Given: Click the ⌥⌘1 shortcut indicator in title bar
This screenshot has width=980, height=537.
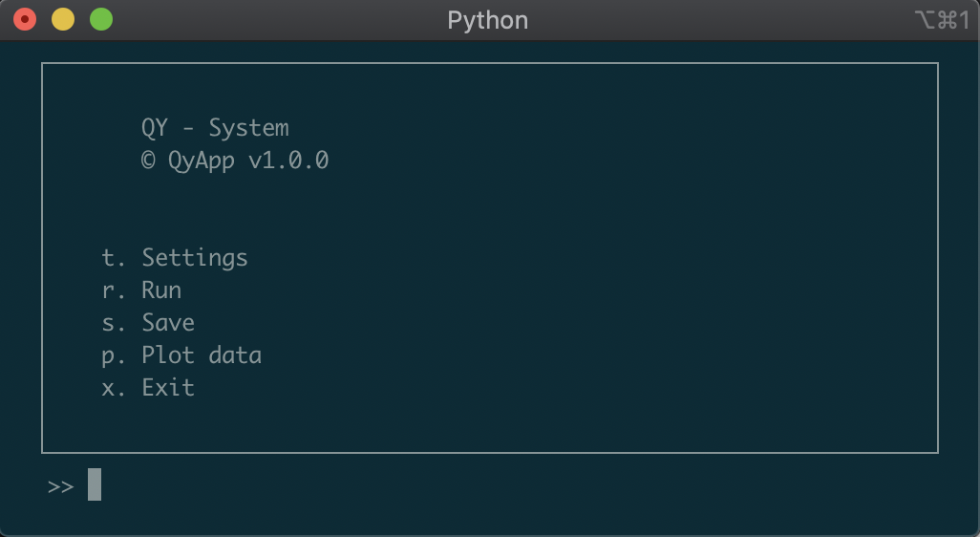Looking at the screenshot, I should coord(943,21).
